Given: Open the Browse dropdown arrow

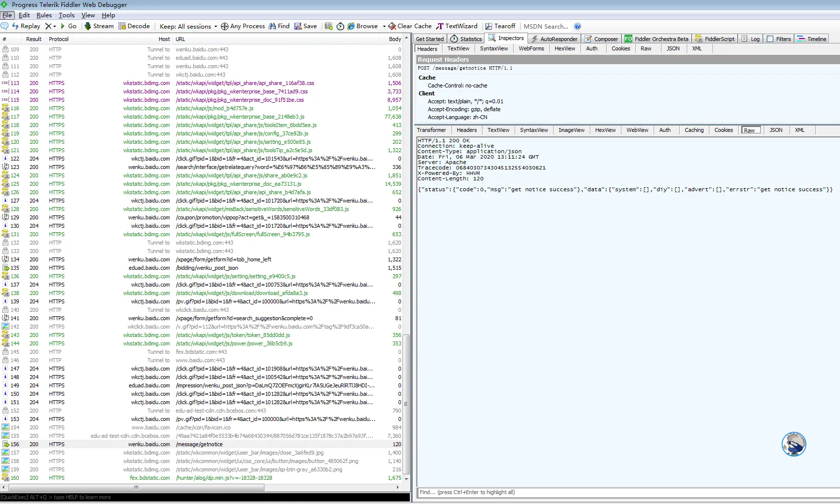Looking at the screenshot, I should tap(384, 27).
